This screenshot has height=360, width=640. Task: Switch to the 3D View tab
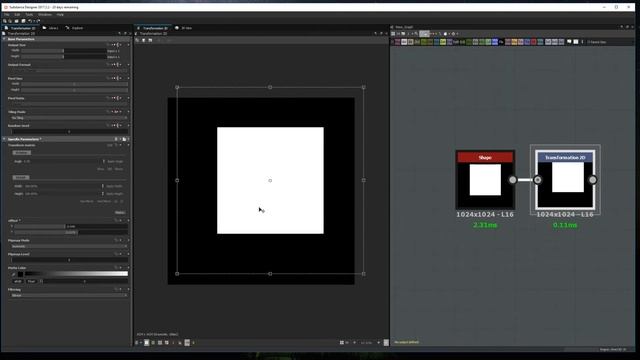coord(184,28)
